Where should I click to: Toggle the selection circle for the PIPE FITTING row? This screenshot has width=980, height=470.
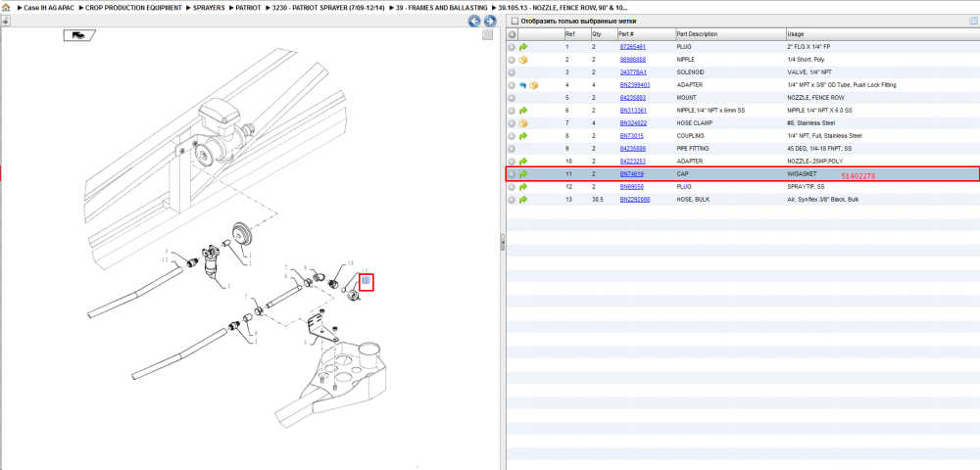click(x=512, y=149)
